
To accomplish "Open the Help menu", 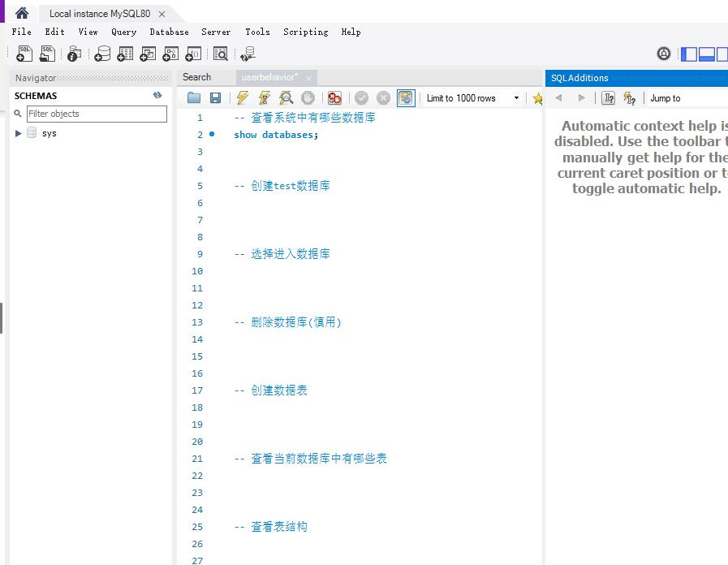I will (x=351, y=32).
